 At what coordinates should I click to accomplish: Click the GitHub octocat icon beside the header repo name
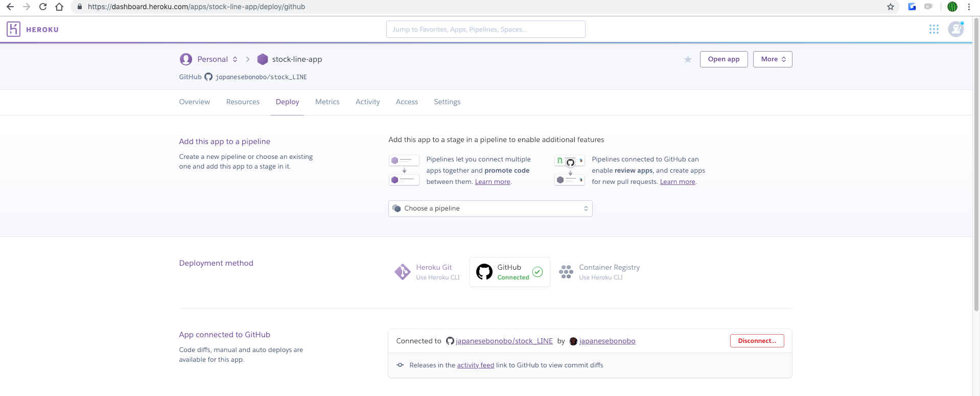pos(208,77)
